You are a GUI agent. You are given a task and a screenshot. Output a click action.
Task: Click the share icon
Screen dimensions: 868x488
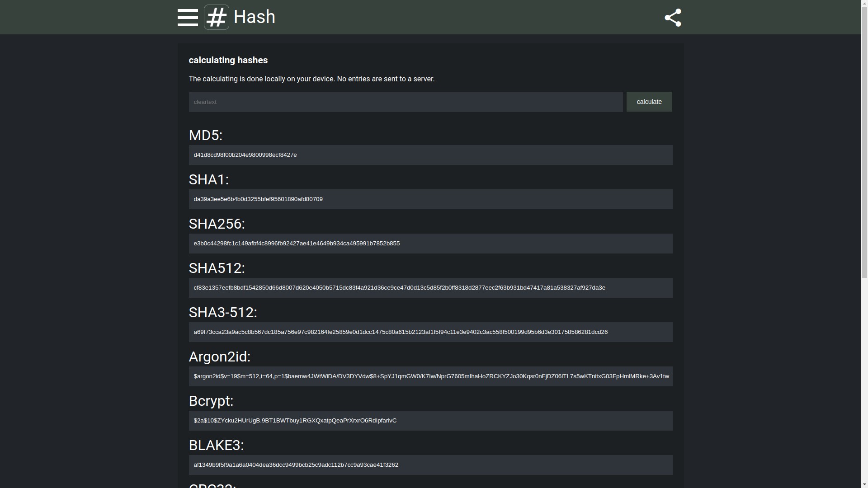click(673, 18)
